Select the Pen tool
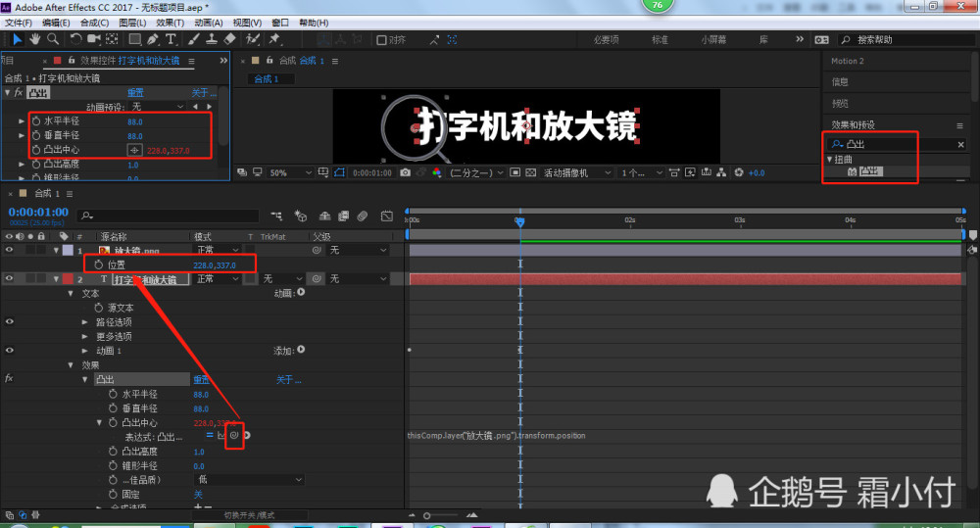The image size is (980, 528). [x=153, y=39]
